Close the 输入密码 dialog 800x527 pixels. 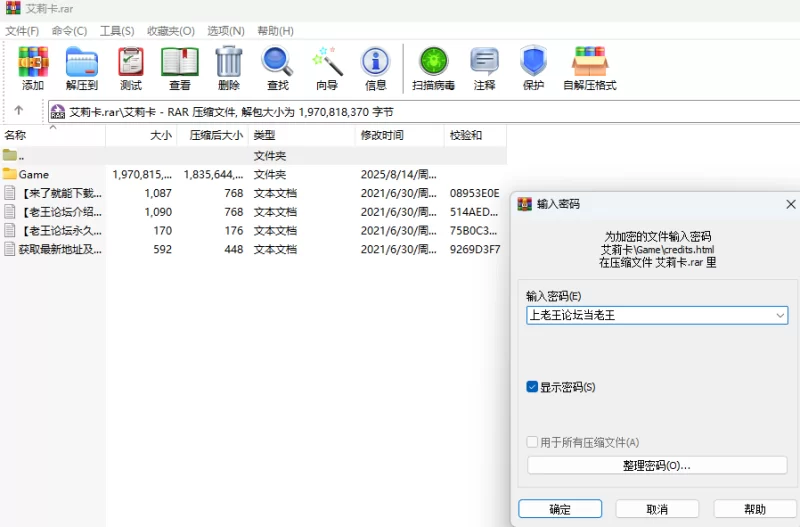[791, 205]
